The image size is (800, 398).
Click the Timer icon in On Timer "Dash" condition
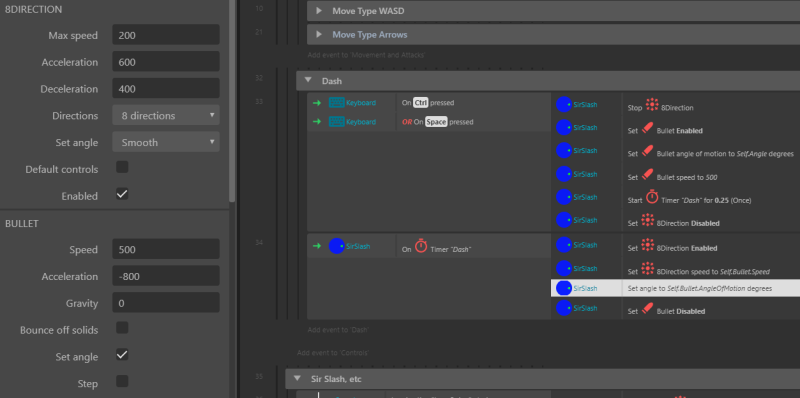tap(421, 246)
